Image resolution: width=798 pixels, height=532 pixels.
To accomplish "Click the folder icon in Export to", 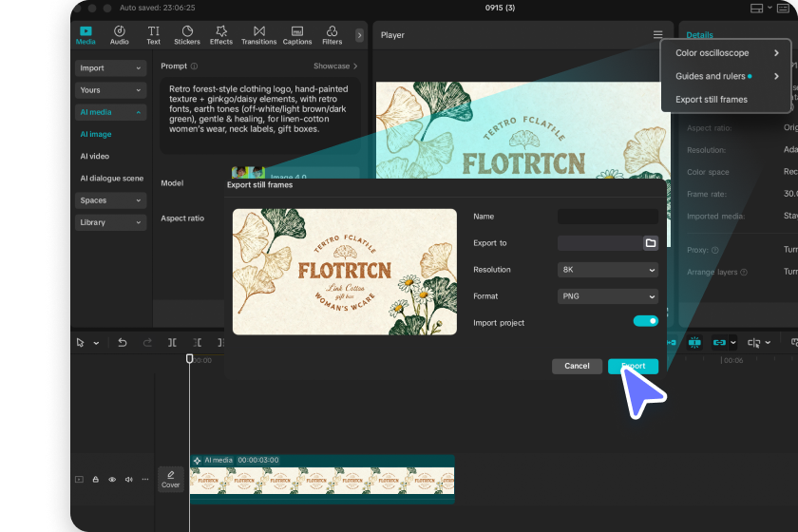I will pyautogui.click(x=651, y=243).
